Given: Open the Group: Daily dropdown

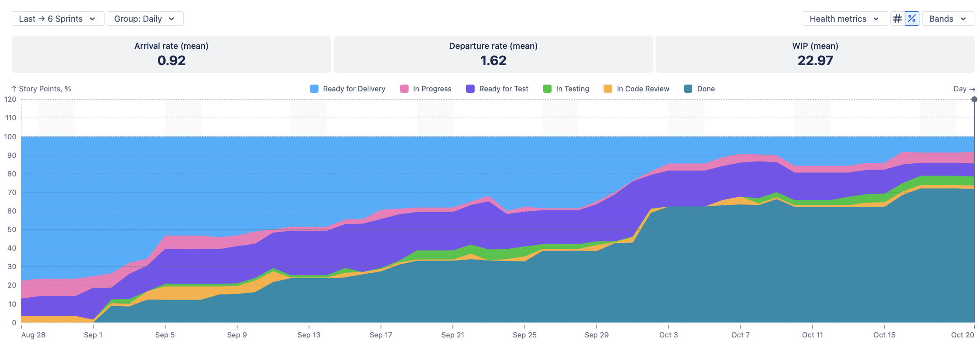Looking at the screenshot, I should (x=145, y=19).
